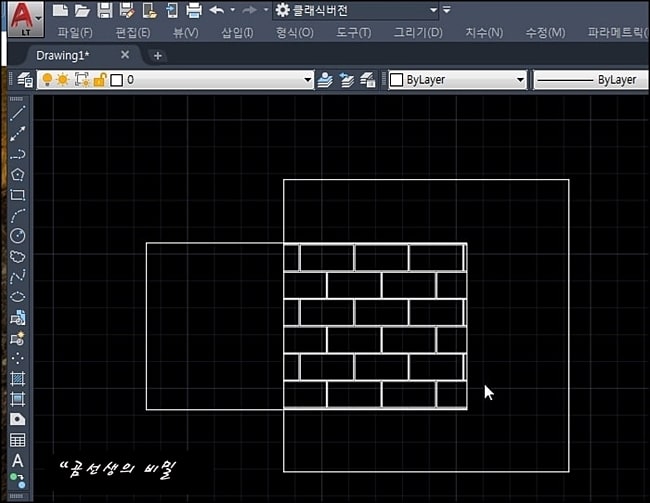Open the ByLayer linetype dropdown

tap(591, 80)
